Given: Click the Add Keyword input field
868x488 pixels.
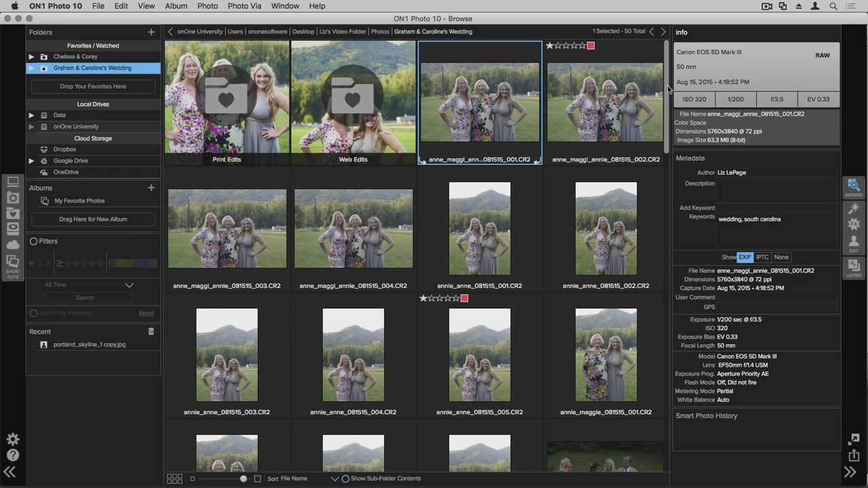Looking at the screenshot, I should coord(778,208).
